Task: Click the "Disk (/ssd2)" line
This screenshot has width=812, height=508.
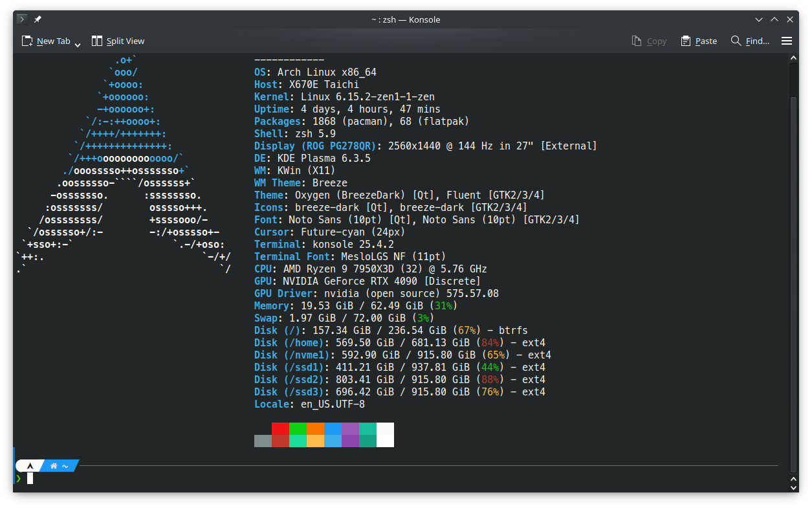Action: tap(400, 379)
